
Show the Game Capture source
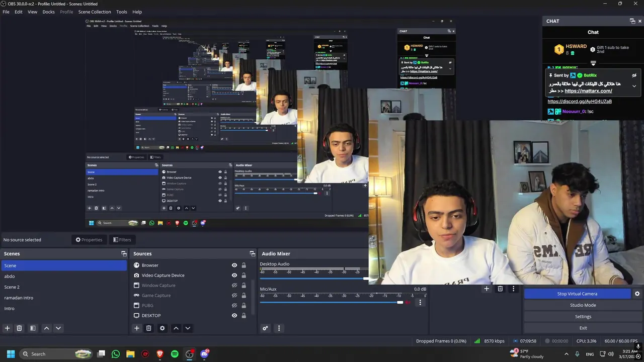(234, 296)
